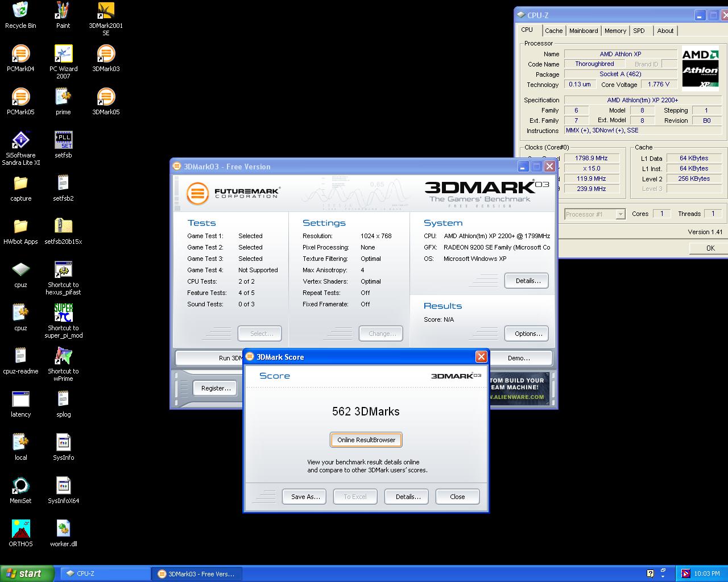Click System Details... button in 3DMark03

tap(527, 281)
